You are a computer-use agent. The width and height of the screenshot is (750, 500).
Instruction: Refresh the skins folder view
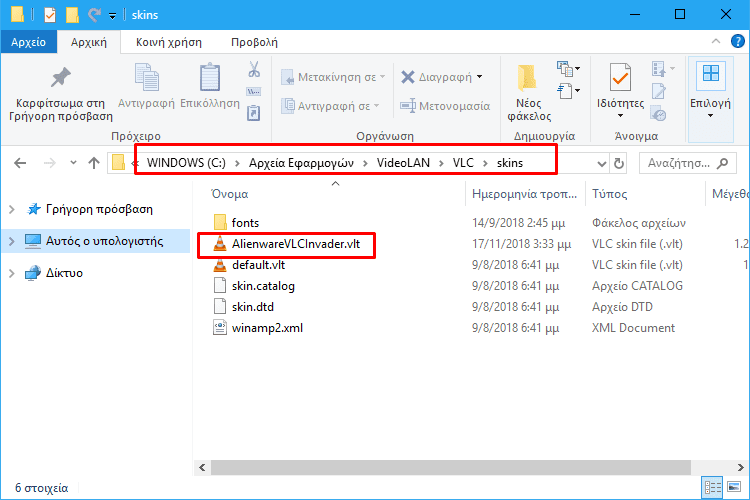pos(618,163)
